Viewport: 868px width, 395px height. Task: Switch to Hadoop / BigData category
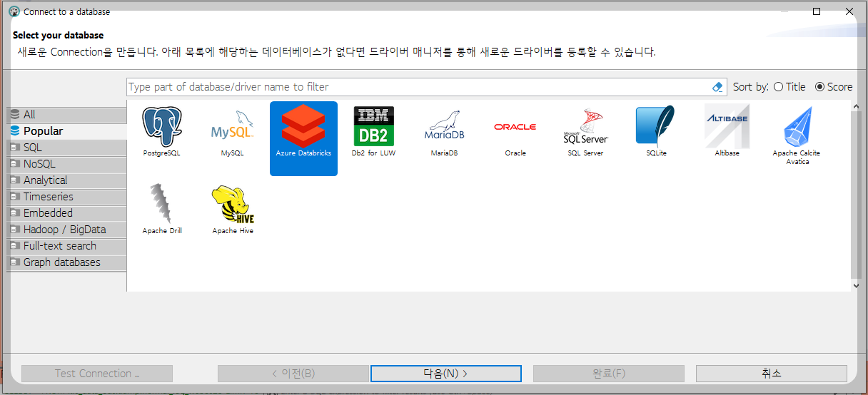point(66,230)
